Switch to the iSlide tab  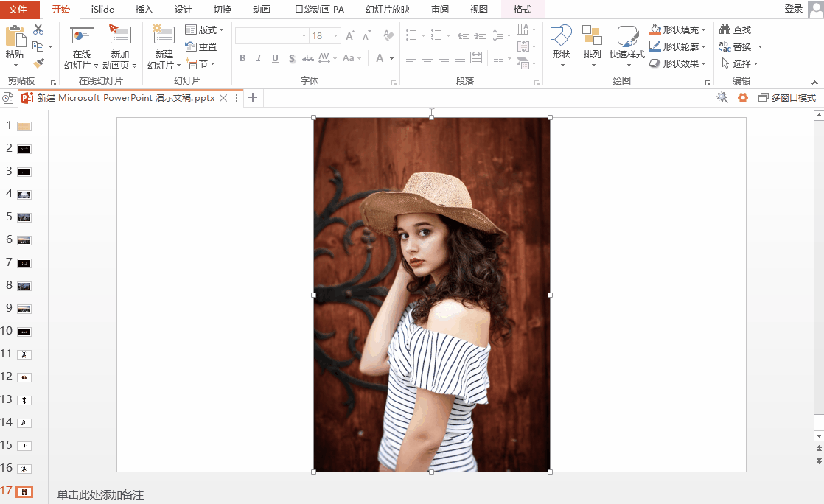[x=102, y=10]
